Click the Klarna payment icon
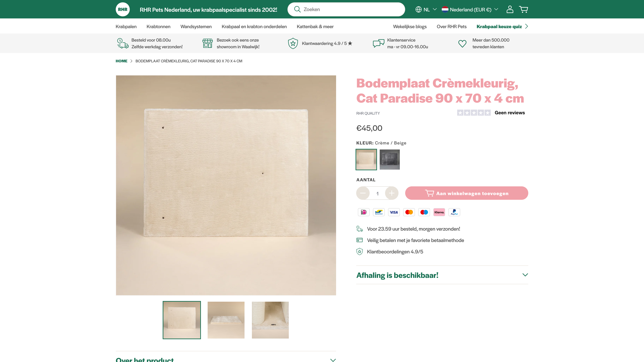The image size is (644, 362). coord(439,212)
